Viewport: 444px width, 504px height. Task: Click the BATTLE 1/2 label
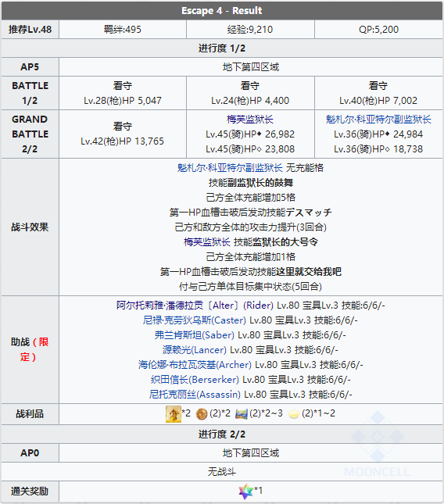click(30, 93)
